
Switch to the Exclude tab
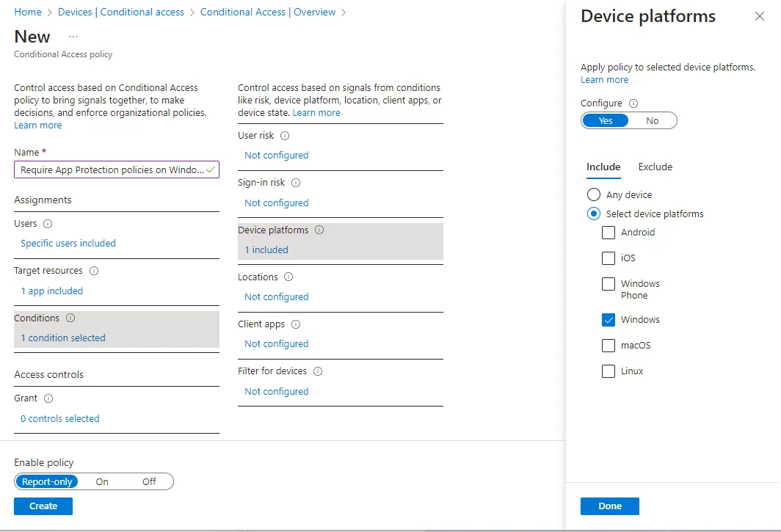pos(655,167)
